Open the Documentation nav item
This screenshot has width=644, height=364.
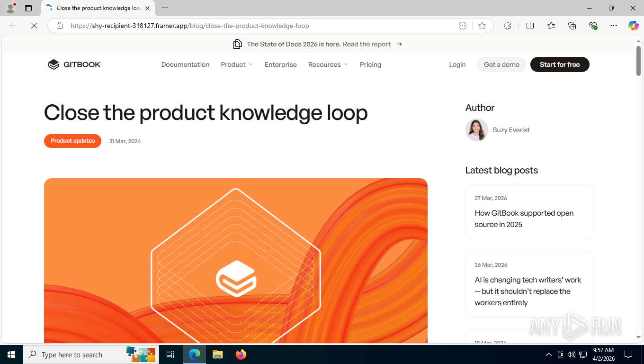(185, 64)
